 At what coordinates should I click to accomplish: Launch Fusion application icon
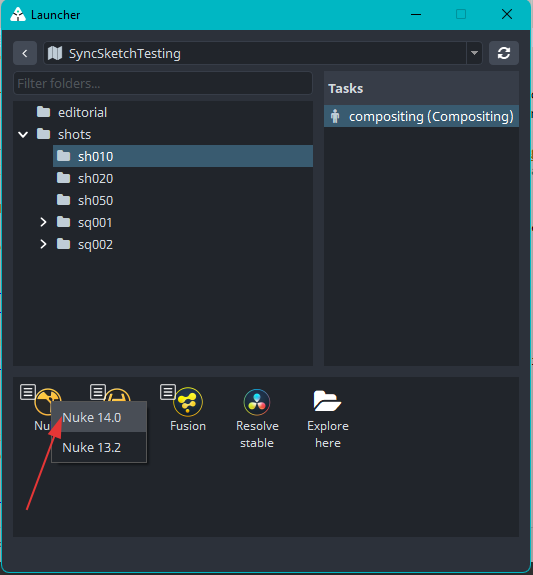coord(188,402)
